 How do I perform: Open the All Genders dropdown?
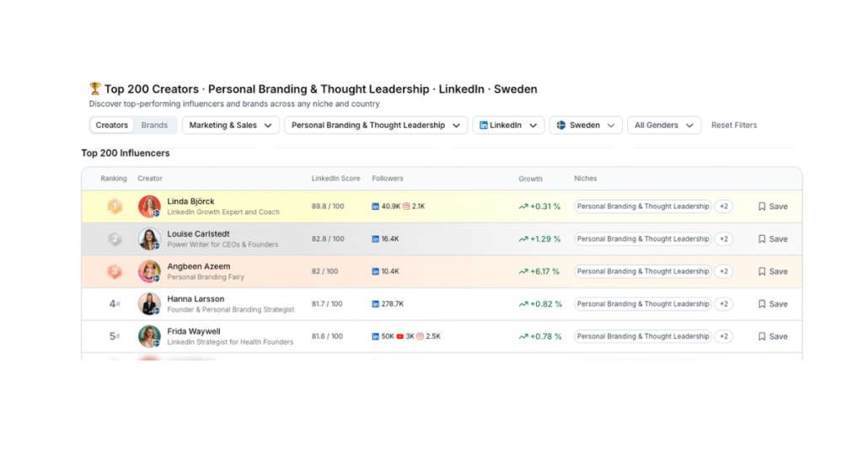(x=664, y=125)
